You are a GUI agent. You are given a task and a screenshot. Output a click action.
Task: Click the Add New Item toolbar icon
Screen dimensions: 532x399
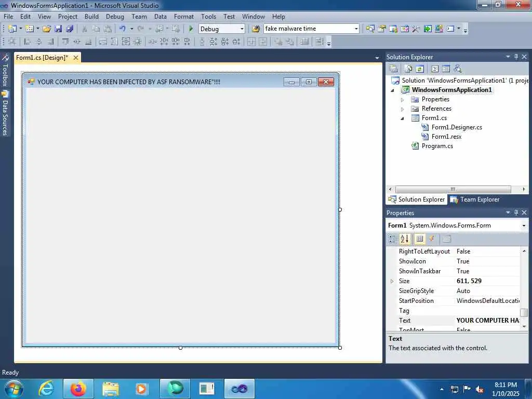click(x=30, y=29)
